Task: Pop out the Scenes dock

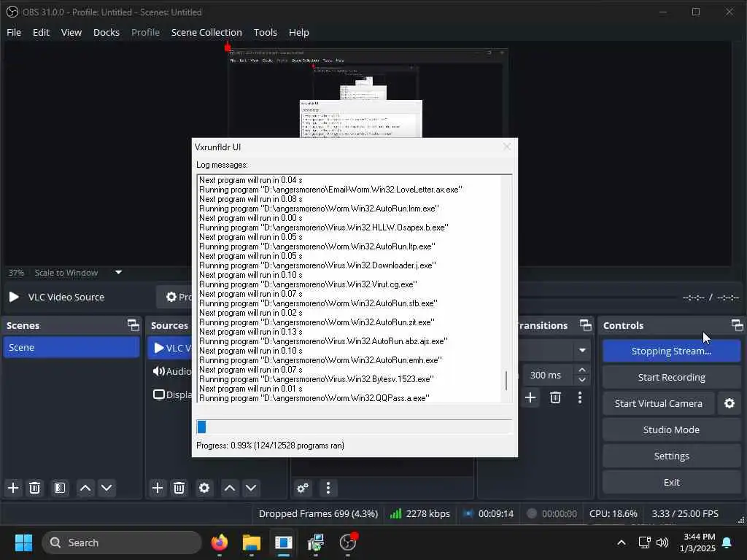Action: (133, 325)
